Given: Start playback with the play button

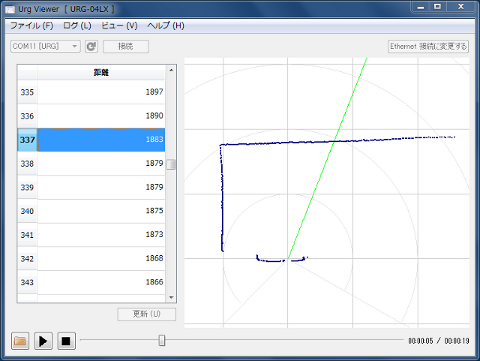Looking at the screenshot, I should click(x=43, y=341).
